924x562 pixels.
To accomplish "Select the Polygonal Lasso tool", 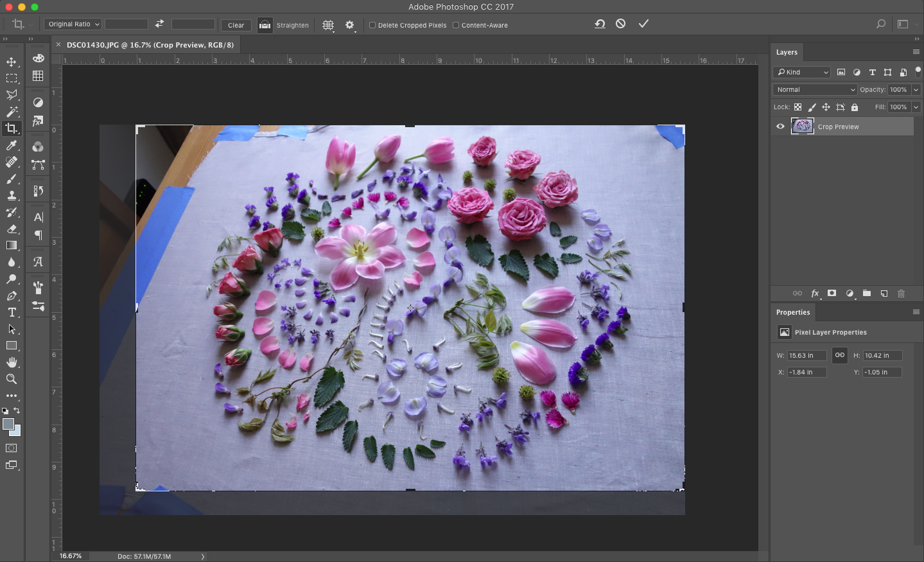I will (x=12, y=95).
